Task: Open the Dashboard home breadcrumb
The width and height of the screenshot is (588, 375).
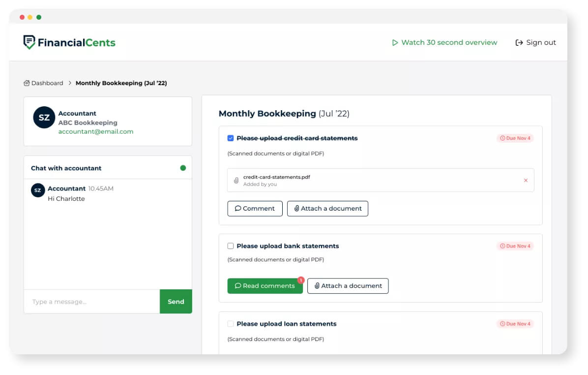Action: 43,83
